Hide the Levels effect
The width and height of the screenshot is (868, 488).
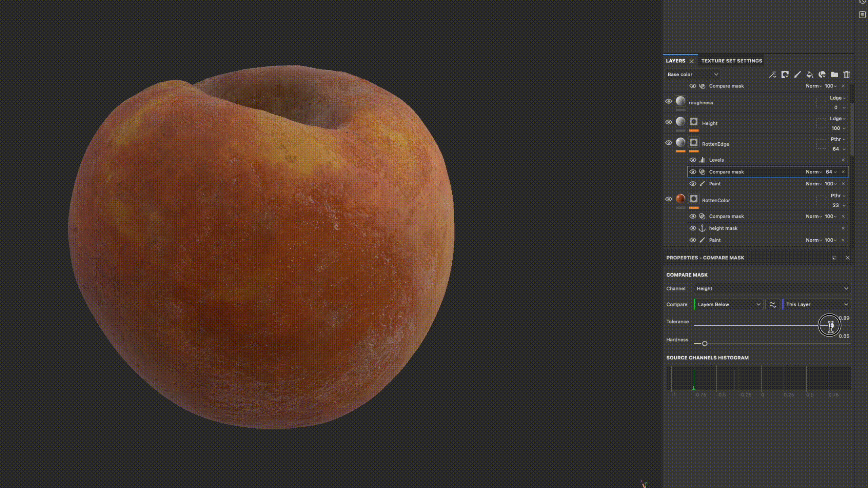pyautogui.click(x=693, y=160)
